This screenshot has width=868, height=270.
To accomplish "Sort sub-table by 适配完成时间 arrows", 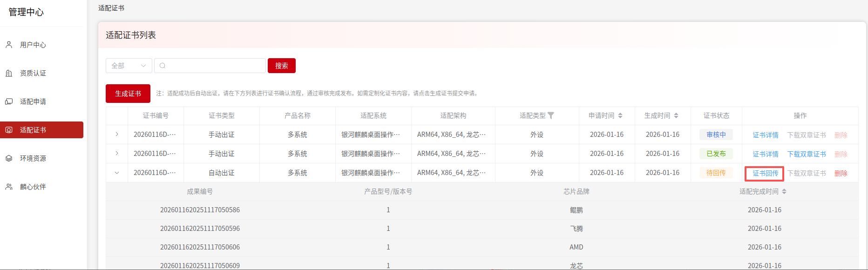I will pyautogui.click(x=784, y=191).
